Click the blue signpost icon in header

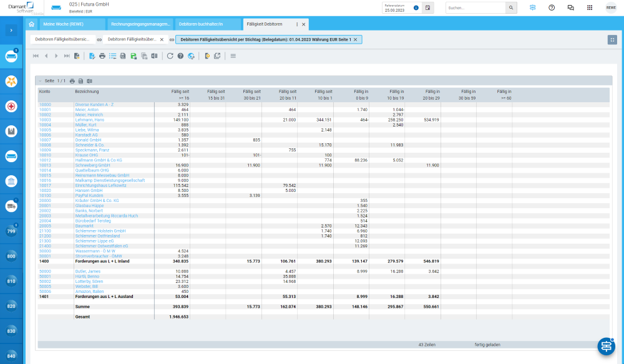pos(532,7)
